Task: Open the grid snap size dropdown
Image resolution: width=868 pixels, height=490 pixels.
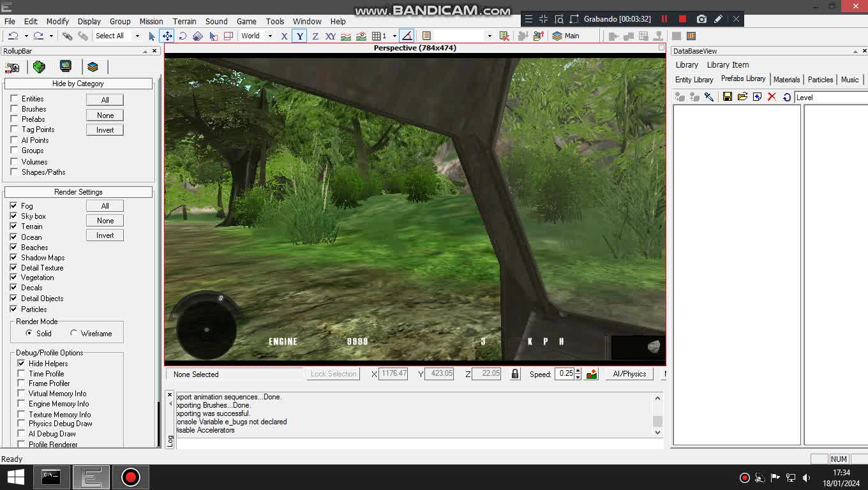Action: [394, 36]
